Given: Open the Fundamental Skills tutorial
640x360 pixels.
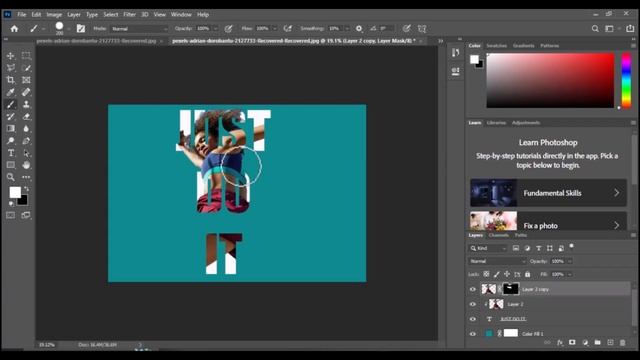Looking at the screenshot, I should [x=548, y=193].
